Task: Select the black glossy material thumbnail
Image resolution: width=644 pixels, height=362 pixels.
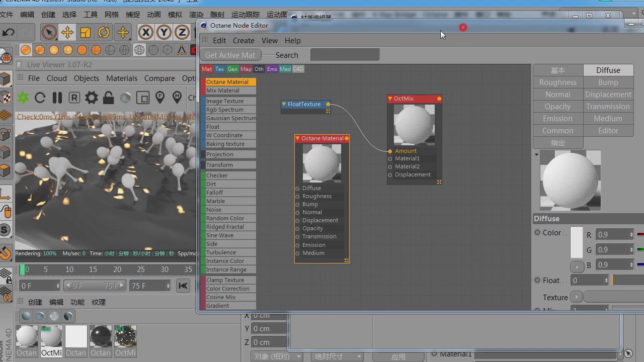Action: click(x=101, y=337)
